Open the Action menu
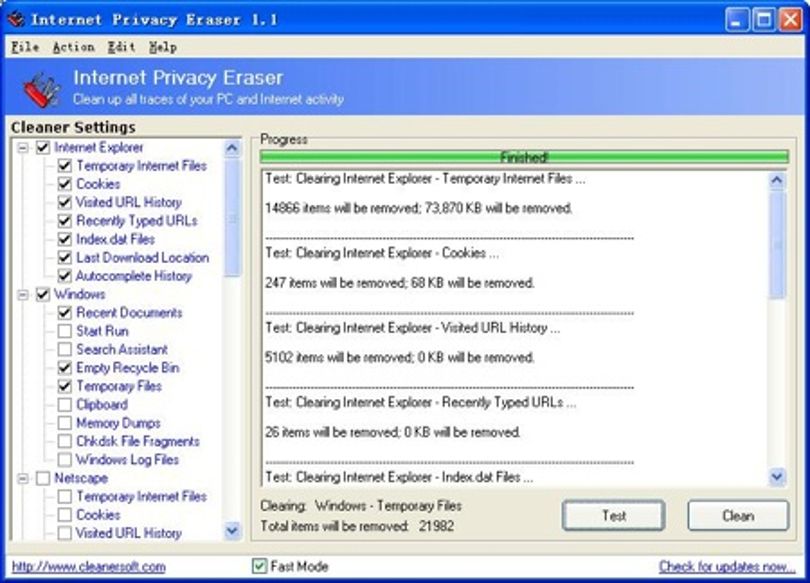This screenshot has height=583, width=810. point(73,47)
